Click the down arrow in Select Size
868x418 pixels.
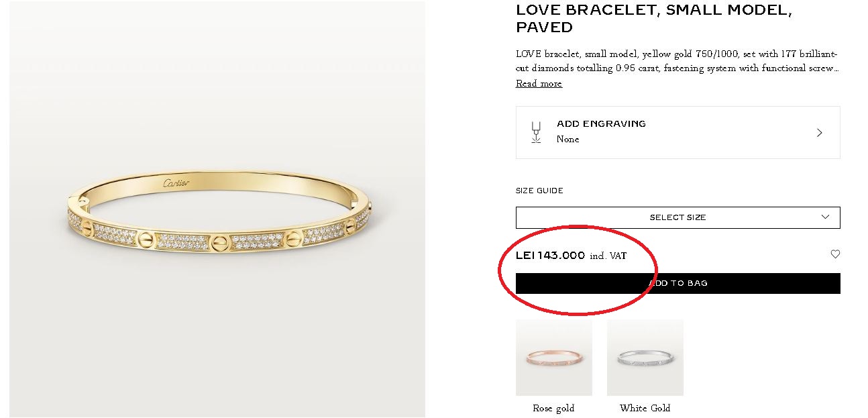click(x=826, y=217)
